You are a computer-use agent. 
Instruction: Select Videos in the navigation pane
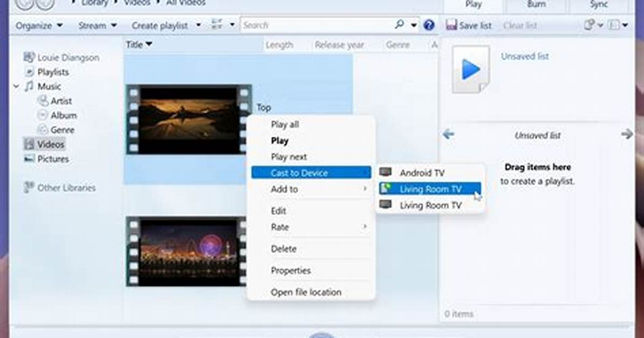pyautogui.click(x=51, y=145)
